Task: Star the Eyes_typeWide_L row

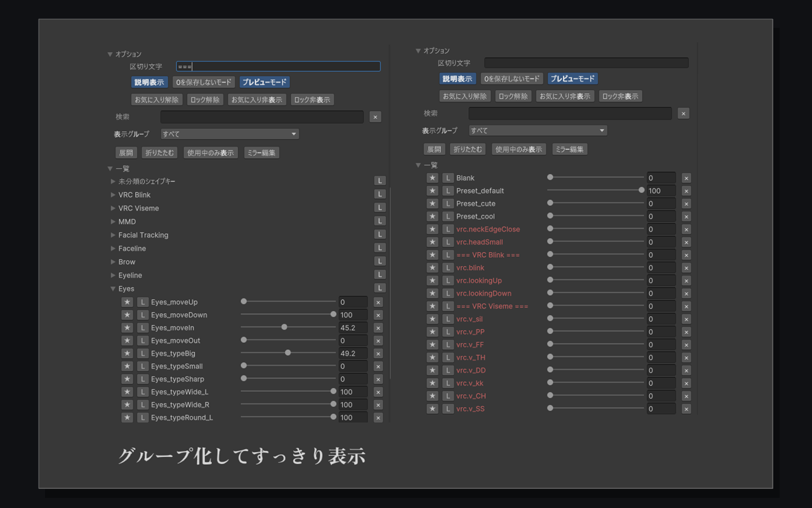Action: click(127, 392)
